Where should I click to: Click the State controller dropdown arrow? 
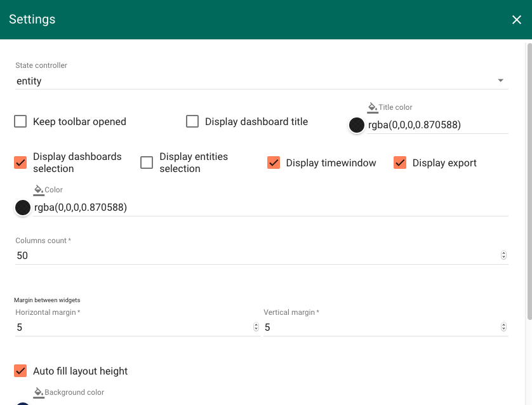pos(500,81)
